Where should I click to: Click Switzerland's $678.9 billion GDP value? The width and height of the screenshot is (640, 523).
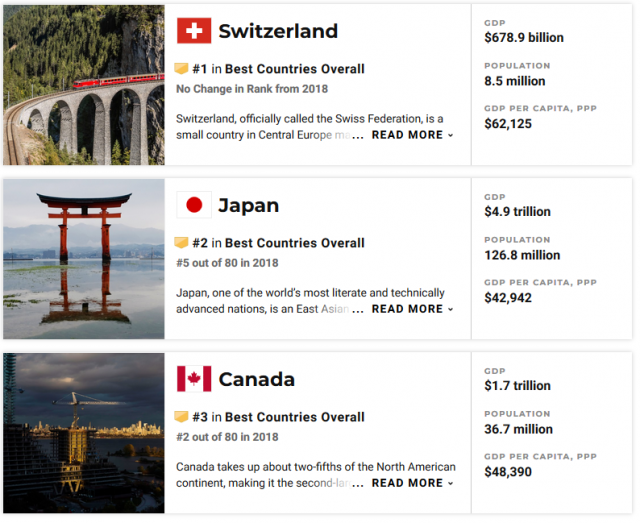(x=524, y=38)
